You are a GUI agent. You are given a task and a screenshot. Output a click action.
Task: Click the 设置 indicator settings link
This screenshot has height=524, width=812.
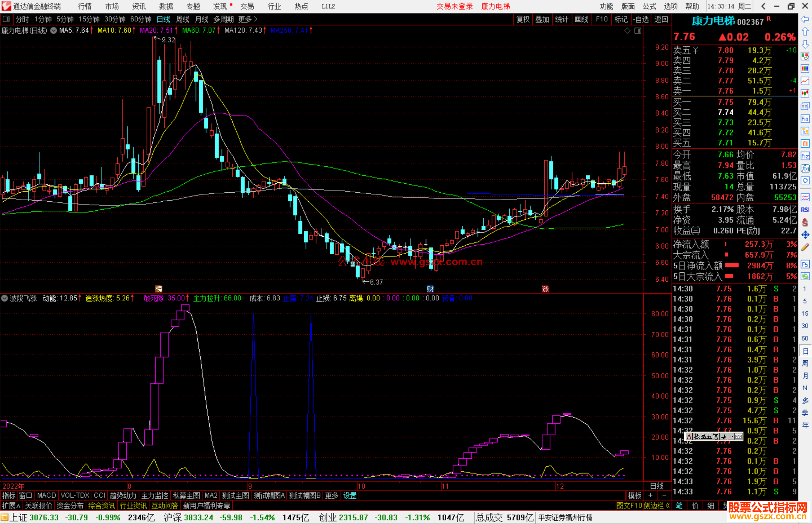coord(350,495)
